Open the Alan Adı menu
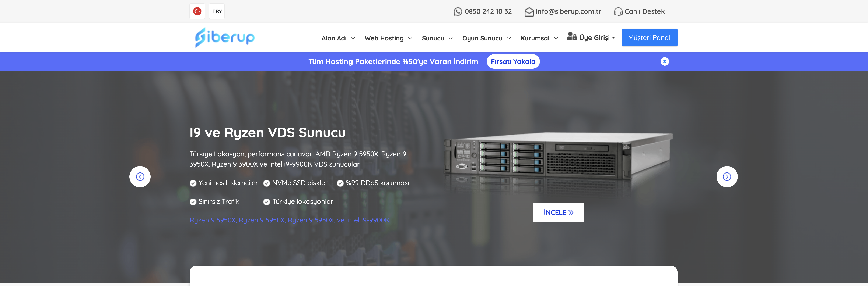Screen dimensions: 868x286 pos(334,38)
